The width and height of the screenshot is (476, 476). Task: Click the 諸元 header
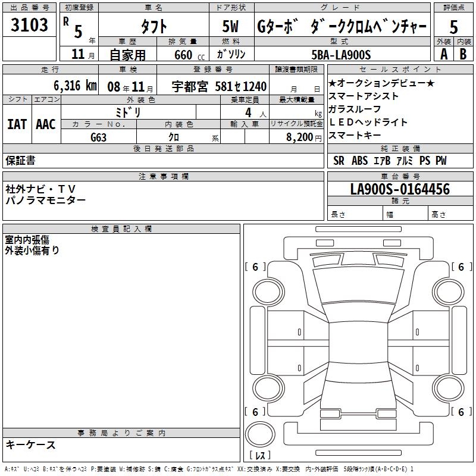[400, 201]
